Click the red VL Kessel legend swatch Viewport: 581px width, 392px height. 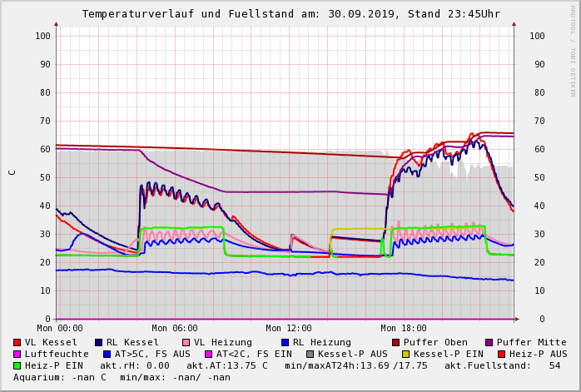pos(17,343)
